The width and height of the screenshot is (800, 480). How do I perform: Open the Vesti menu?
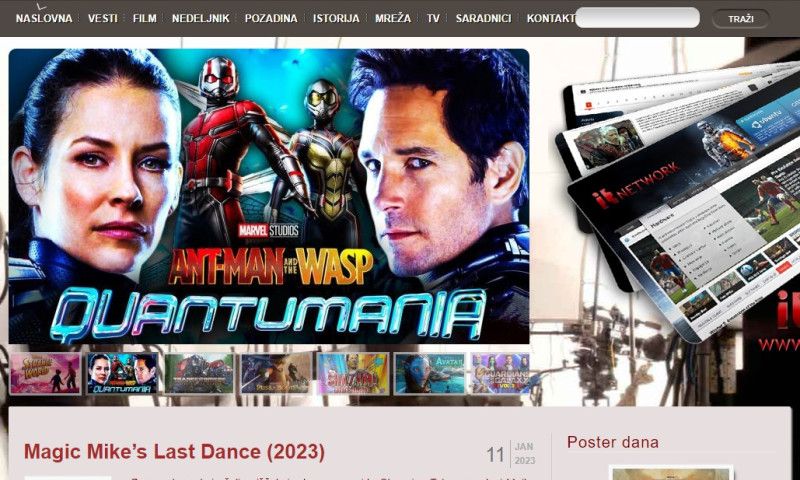point(102,18)
